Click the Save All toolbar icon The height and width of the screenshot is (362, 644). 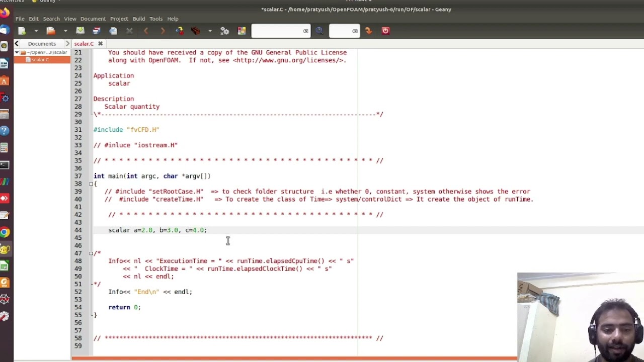[97, 31]
